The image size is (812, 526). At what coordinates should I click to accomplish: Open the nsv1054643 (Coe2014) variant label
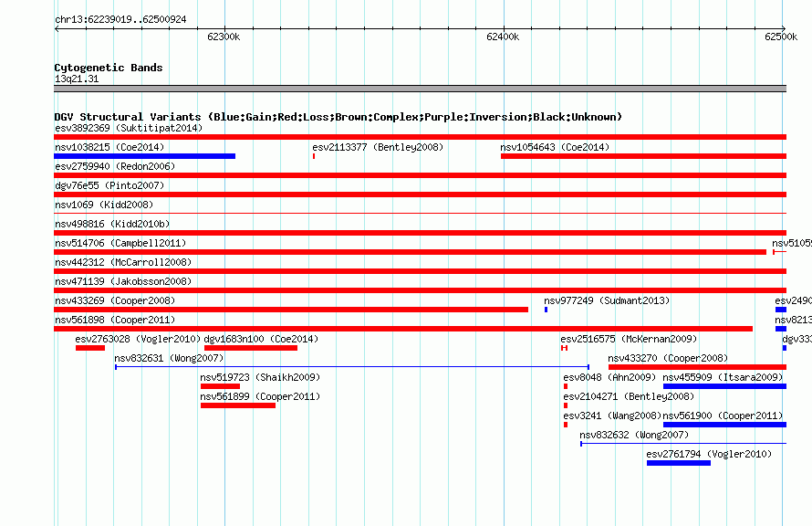(555, 147)
